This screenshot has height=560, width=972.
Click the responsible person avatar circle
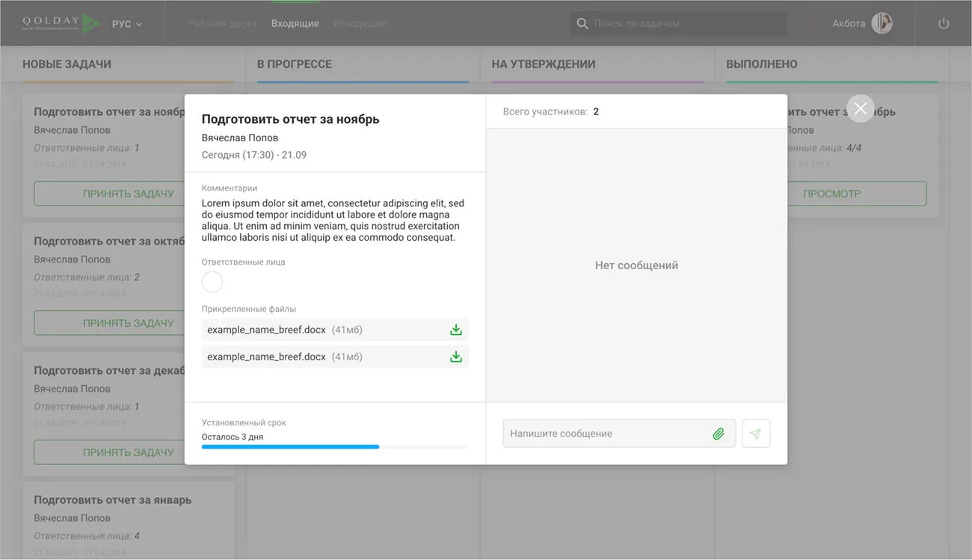(212, 282)
